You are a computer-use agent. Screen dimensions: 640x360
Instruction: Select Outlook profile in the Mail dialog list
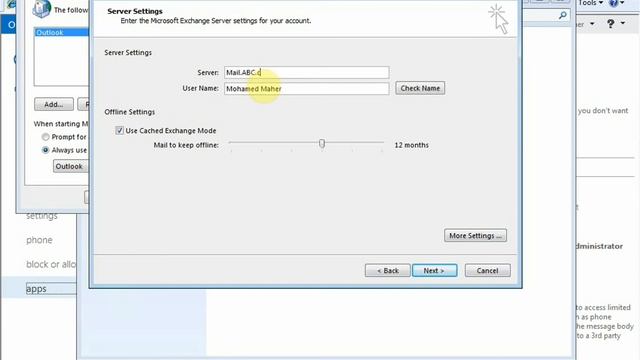click(62, 33)
